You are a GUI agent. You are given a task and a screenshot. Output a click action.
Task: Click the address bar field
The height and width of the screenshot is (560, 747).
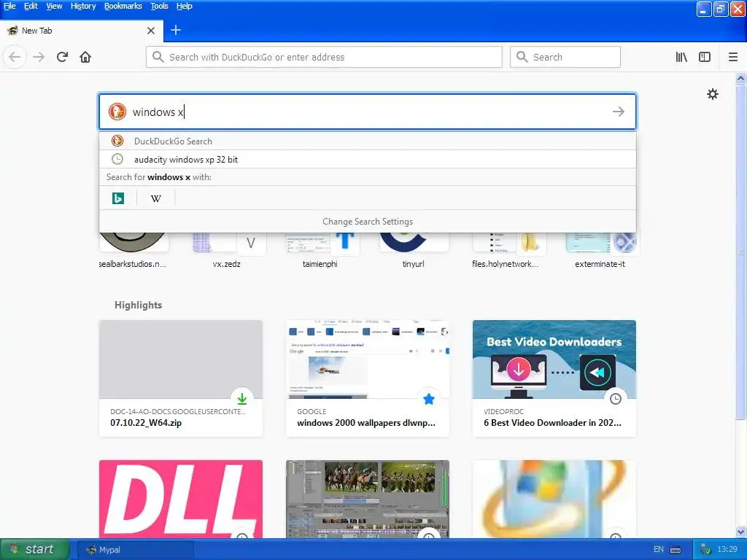(x=324, y=57)
